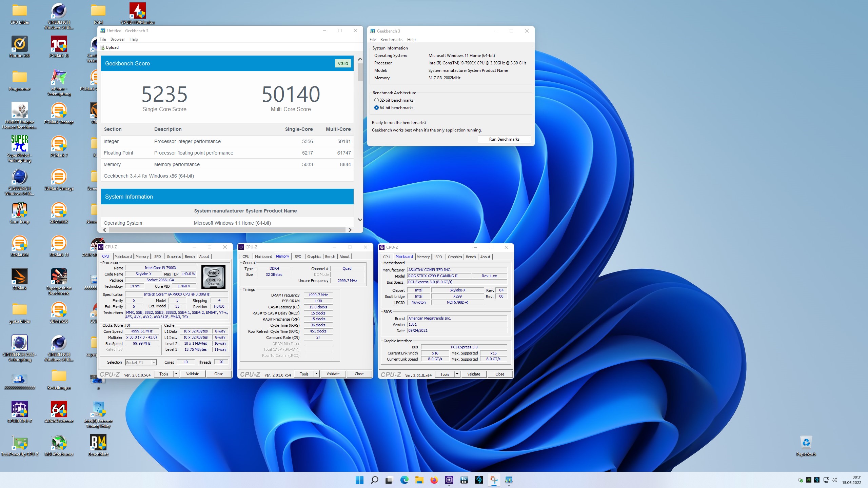Launch BenchMate from the desktop
Viewport: 868px width, 488px height.
point(98,445)
